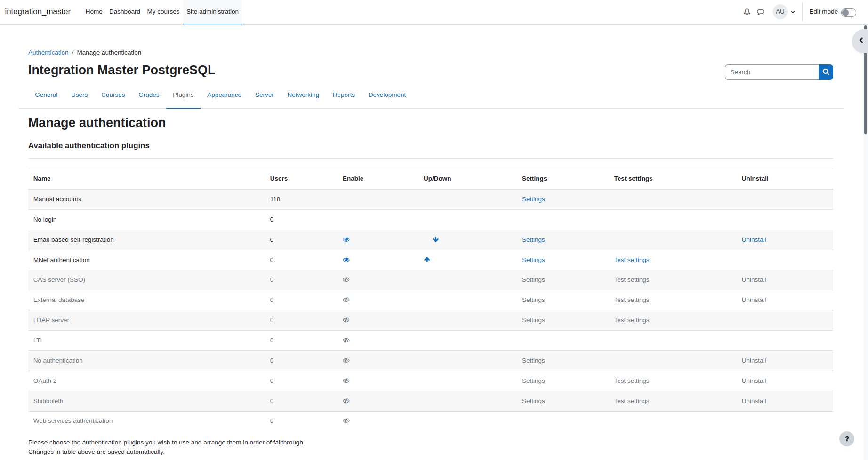The image size is (868, 460).
Task: Click the Authentication breadcrumb link
Action: click(x=48, y=53)
